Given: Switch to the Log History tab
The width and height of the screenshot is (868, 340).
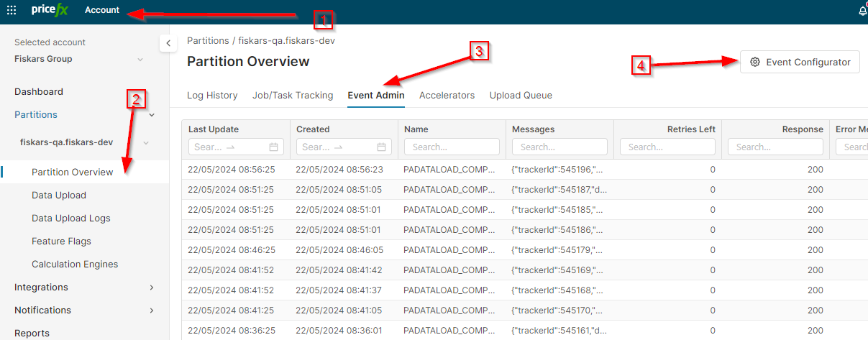Looking at the screenshot, I should [212, 95].
